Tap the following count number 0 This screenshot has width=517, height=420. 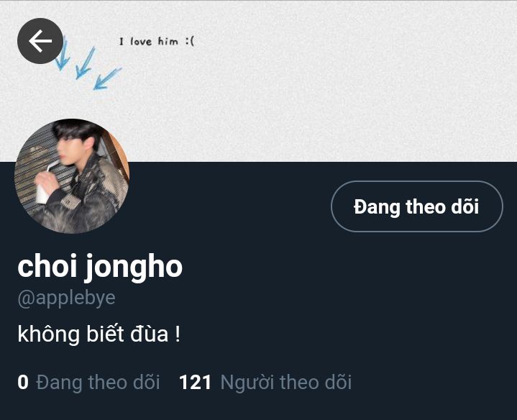tap(23, 383)
